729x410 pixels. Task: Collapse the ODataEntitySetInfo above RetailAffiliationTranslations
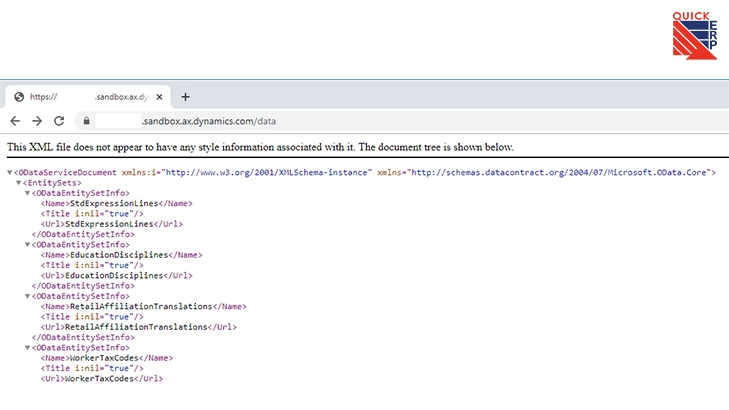[x=27, y=296]
